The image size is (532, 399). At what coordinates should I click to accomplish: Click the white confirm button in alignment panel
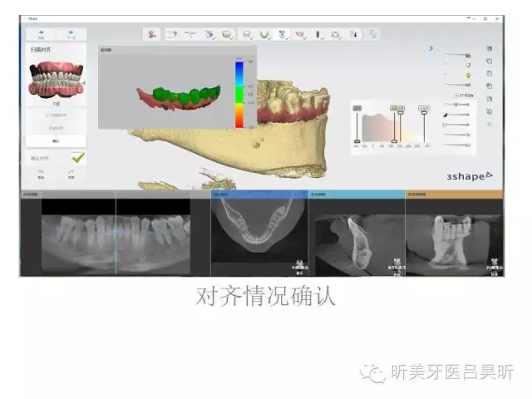tap(55, 140)
